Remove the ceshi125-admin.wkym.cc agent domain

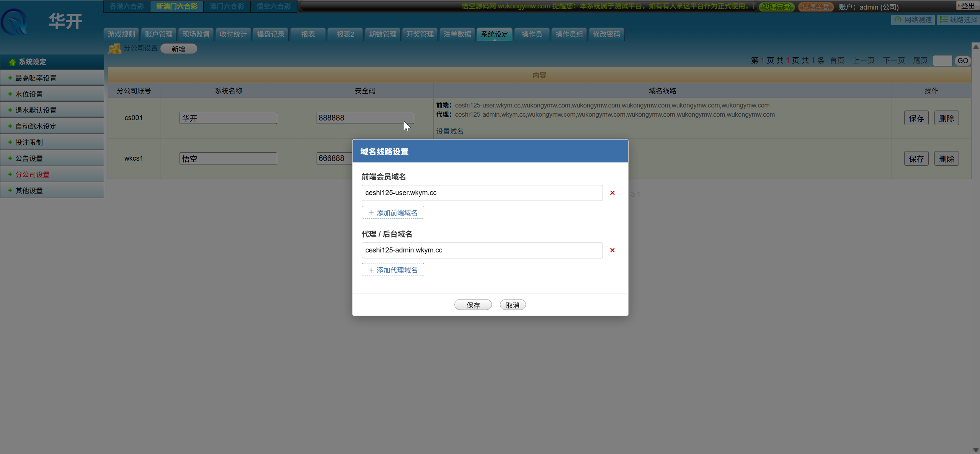point(612,250)
